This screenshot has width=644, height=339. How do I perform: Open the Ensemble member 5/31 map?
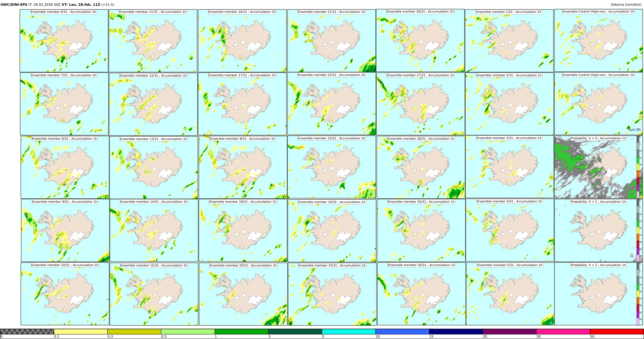510,294
